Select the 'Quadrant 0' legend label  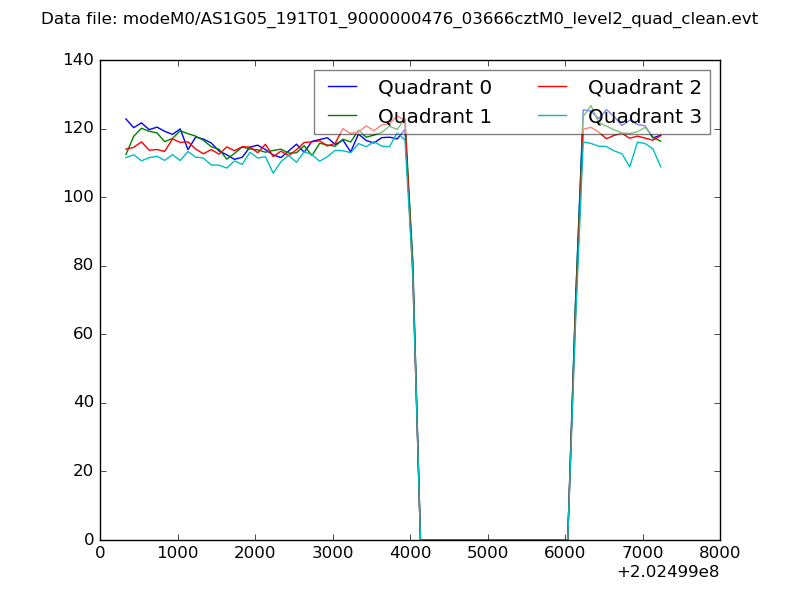(x=434, y=87)
